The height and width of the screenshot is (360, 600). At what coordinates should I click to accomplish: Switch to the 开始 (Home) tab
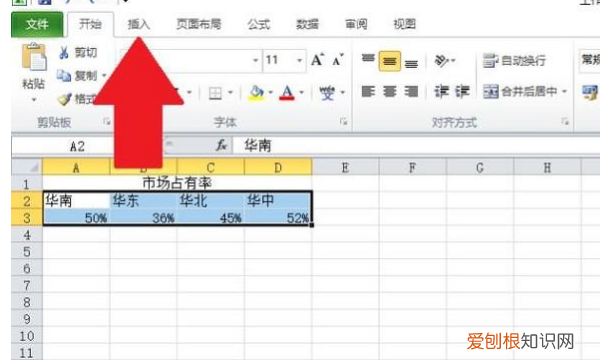pyautogui.click(x=90, y=24)
